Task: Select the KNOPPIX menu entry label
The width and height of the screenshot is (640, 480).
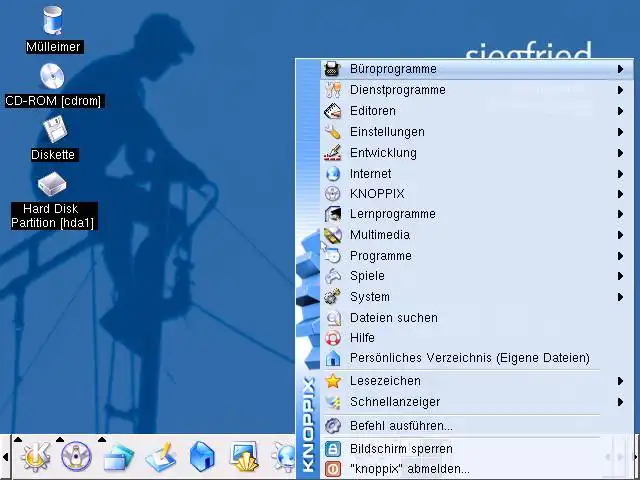Action: coord(377,194)
